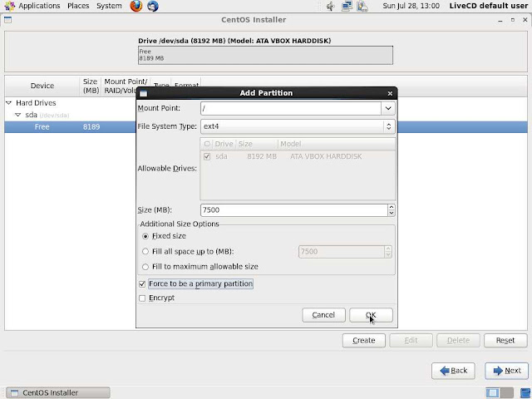Close the Add Partition dialog

click(390, 93)
